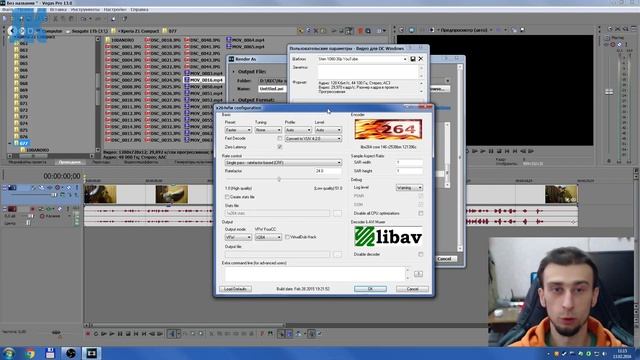640x360 pixels.
Task: Open the Preset dropdown in x264vfw configuration
Action: coord(238,130)
